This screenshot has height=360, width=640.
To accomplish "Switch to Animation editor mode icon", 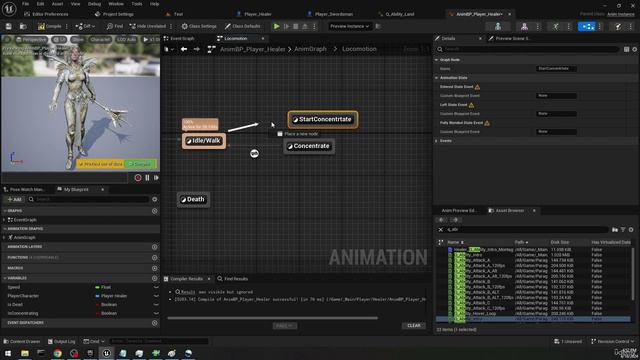I will [556, 27].
